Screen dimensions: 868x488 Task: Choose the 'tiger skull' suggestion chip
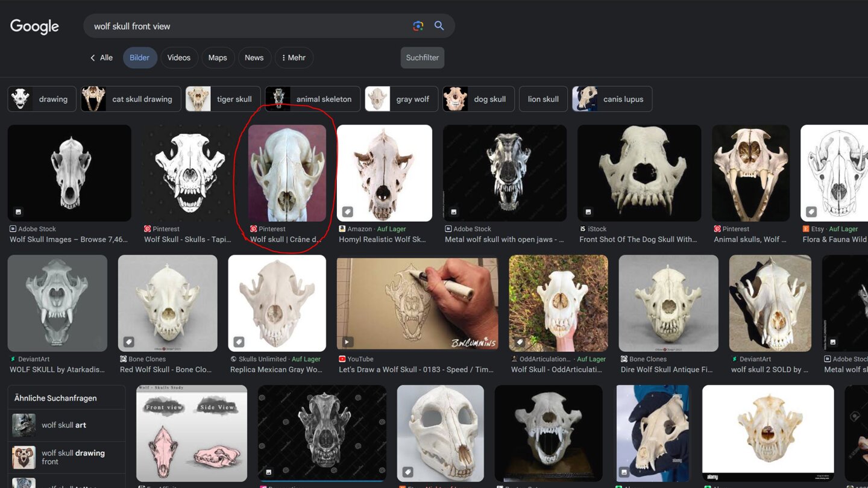tap(223, 99)
